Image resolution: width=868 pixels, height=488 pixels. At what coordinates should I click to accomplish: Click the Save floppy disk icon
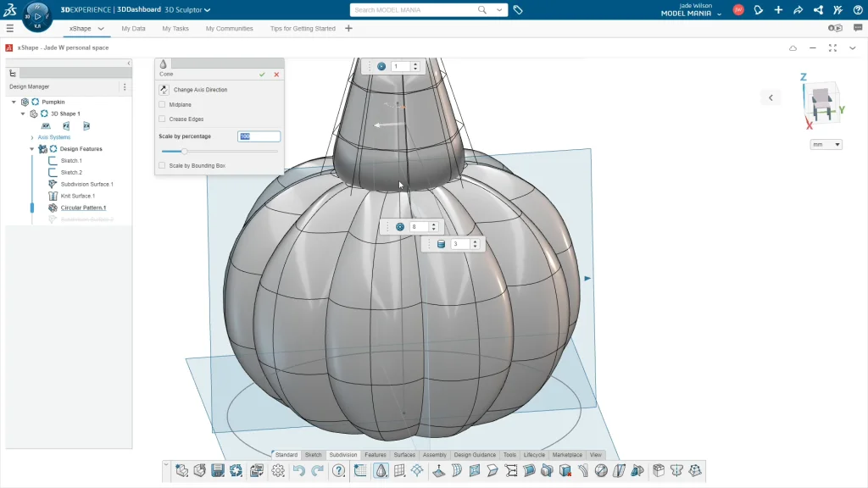(x=218, y=470)
